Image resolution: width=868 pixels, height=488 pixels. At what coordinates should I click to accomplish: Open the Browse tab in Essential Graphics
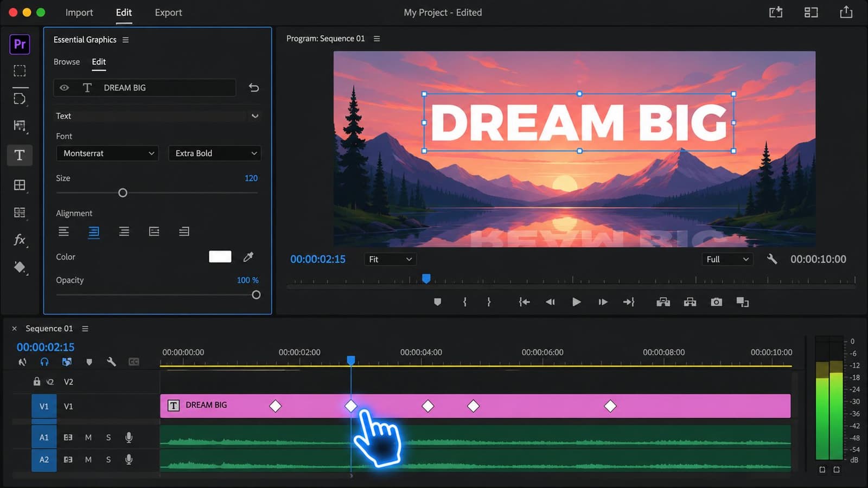point(67,62)
